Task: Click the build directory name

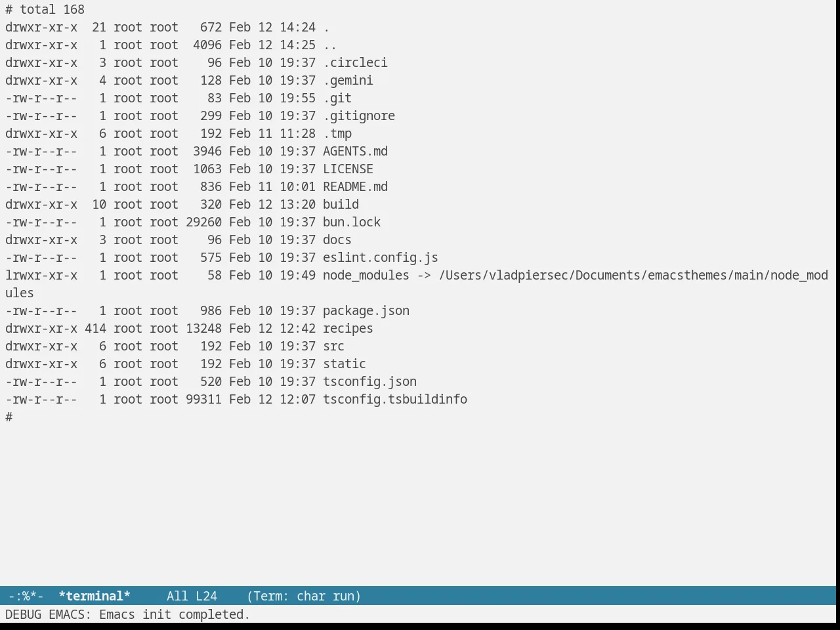Action: [x=341, y=204]
